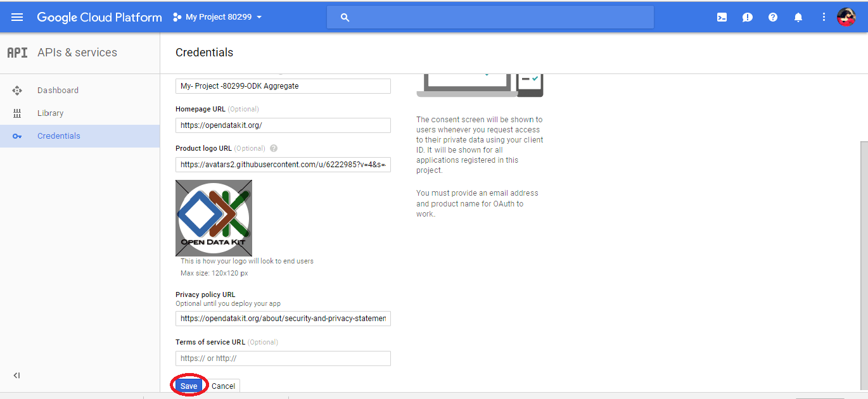Click the Homepage URL field
Image resolution: width=868 pixels, height=399 pixels.
pyautogui.click(x=283, y=125)
